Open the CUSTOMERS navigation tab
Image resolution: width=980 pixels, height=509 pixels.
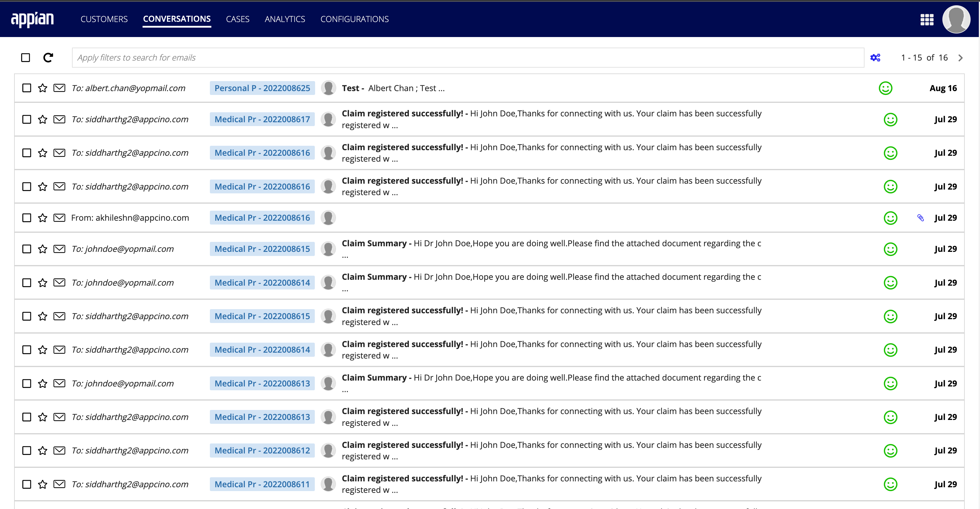104,19
